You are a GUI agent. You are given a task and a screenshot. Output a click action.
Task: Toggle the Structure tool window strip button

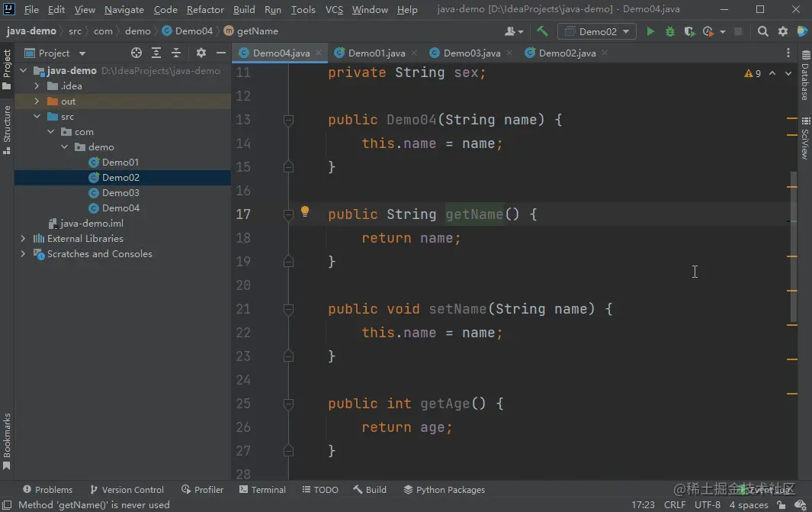tap(7, 130)
